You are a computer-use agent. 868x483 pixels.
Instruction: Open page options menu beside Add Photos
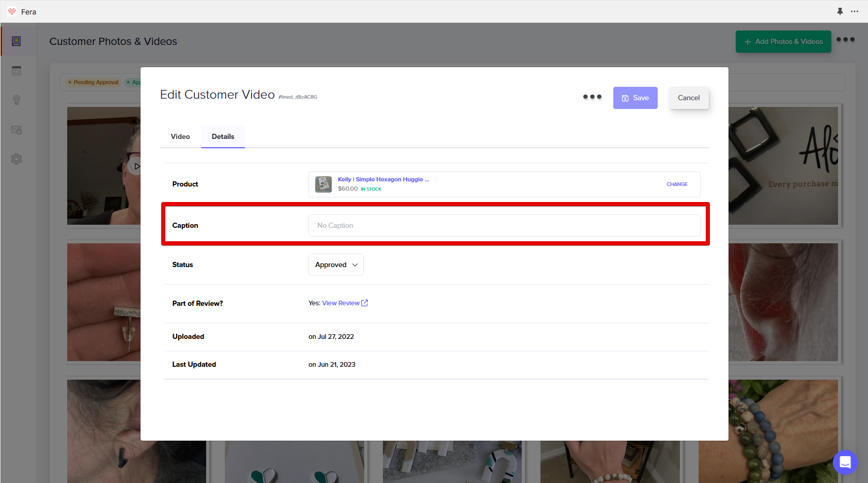coord(845,40)
